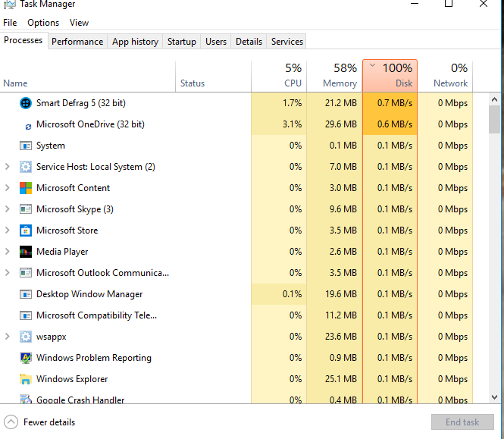Switch to the Users tab
The width and height of the screenshot is (504, 439).
[x=216, y=42]
